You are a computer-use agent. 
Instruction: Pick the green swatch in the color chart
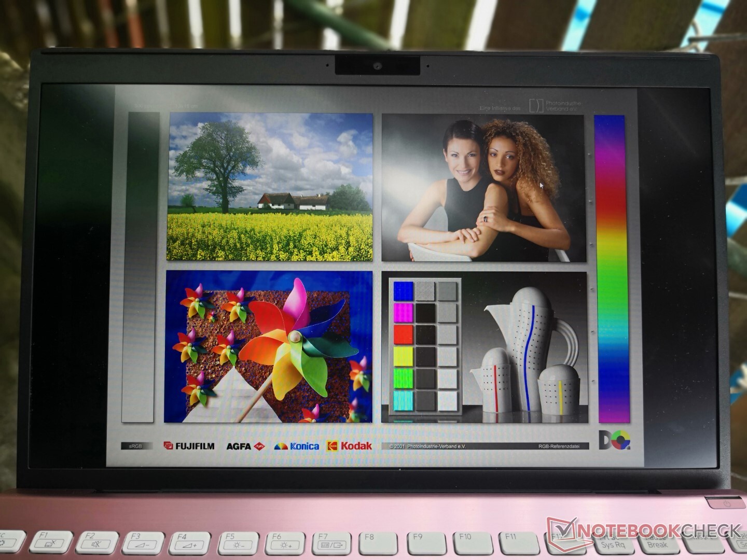click(x=403, y=378)
